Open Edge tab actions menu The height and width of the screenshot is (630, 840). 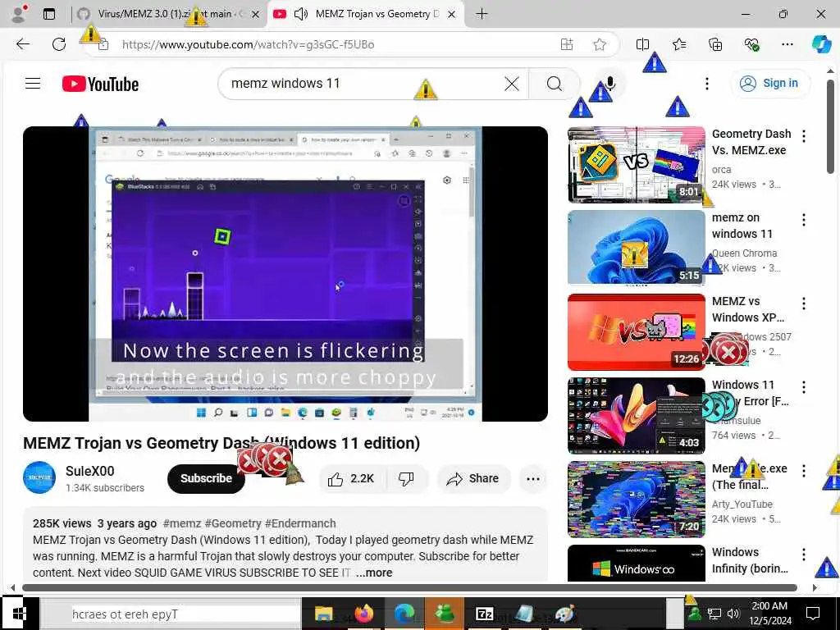[x=49, y=15]
